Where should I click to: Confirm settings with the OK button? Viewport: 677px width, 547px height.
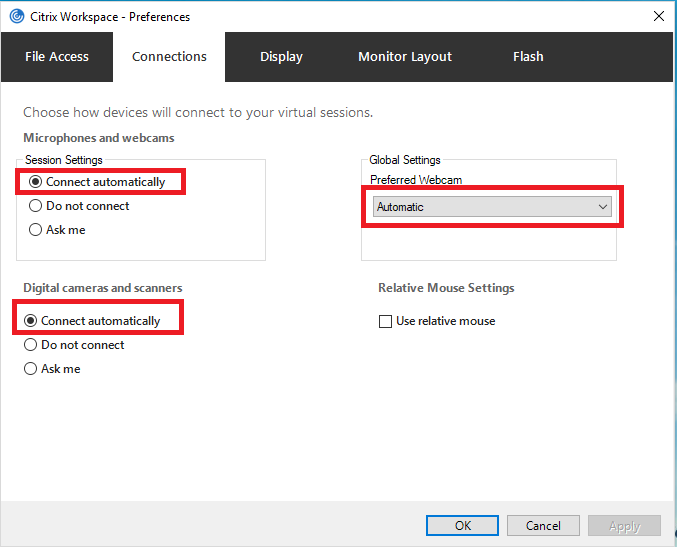(x=462, y=525)
